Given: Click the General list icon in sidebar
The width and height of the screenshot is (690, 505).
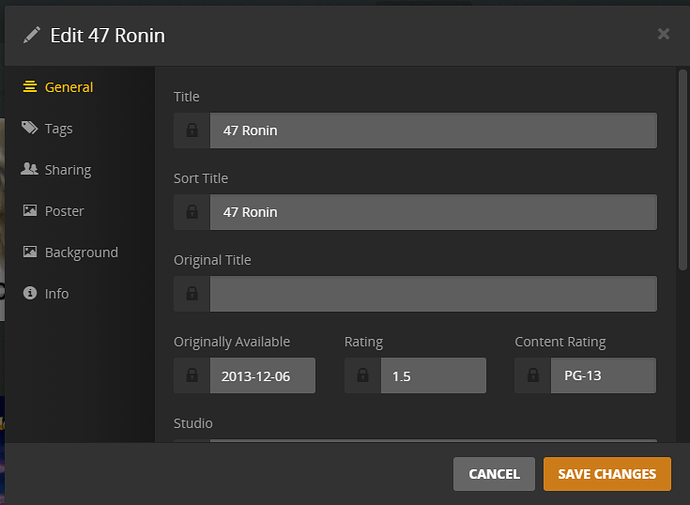Looking at the screenshot, I should 30,87.
